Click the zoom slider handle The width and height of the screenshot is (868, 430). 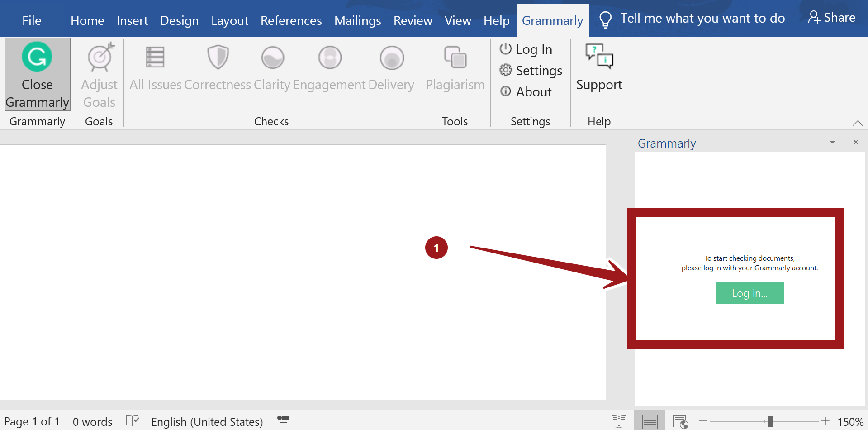click(x=771, y=421)
